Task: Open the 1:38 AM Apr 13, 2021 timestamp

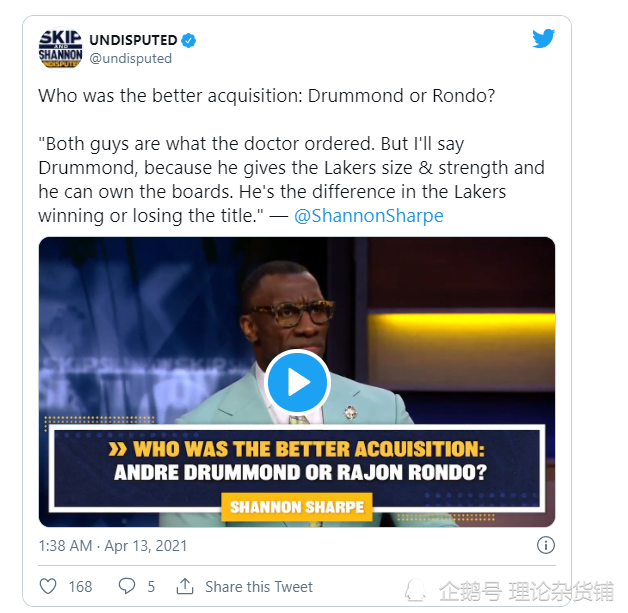Action: (113, 546)
